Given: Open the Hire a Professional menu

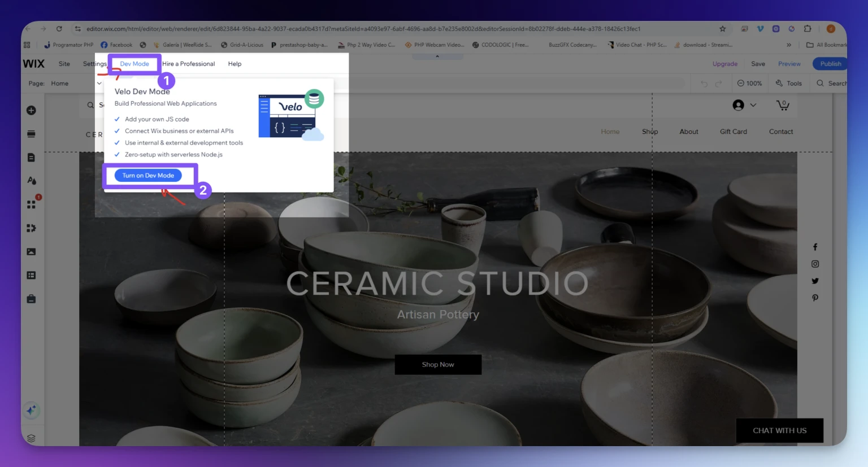Looking at the screenshot, I should (x=189, y=64).
